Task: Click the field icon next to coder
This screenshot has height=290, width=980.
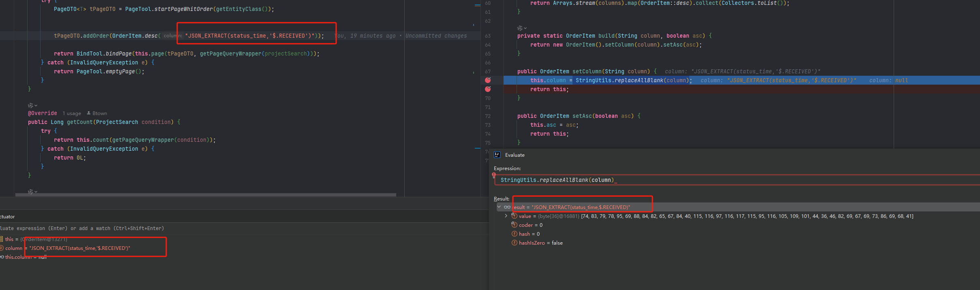Action: pyautogui.click(x=515, y=225)
